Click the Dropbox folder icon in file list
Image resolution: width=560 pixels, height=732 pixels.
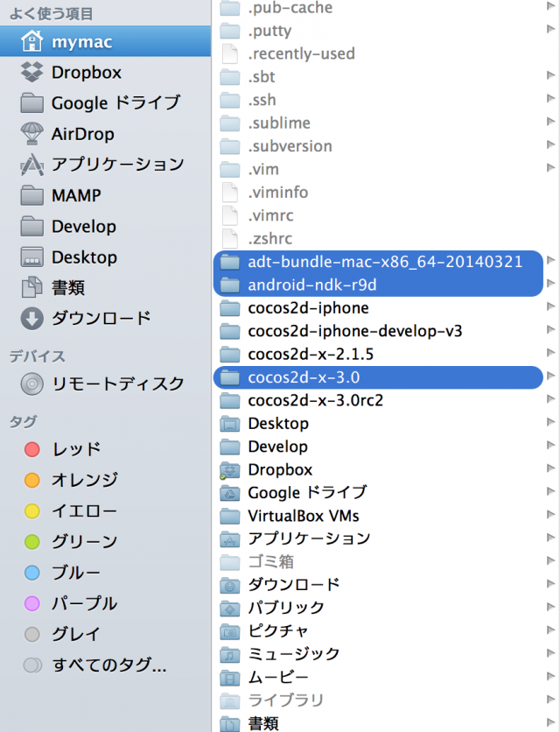point(229,470)
